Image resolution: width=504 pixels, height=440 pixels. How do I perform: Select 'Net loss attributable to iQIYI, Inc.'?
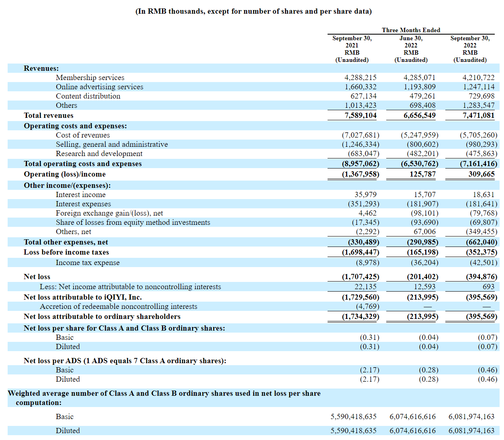click(83, 297)
